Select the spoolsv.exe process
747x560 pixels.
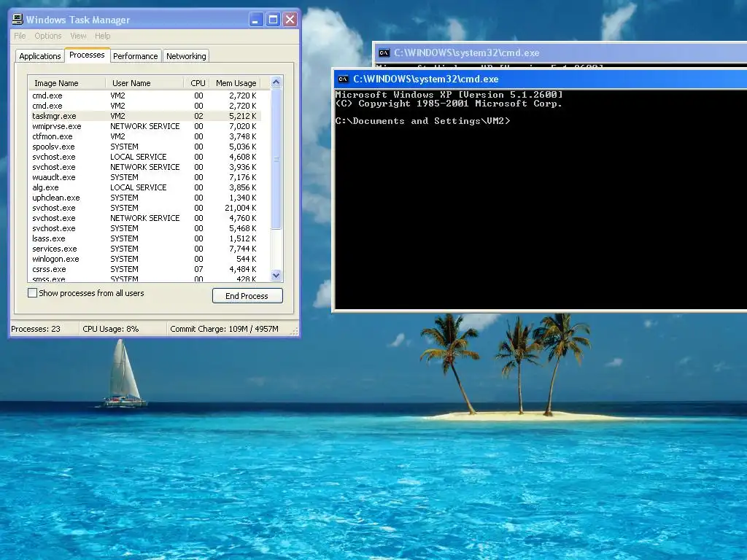point(145,147)
